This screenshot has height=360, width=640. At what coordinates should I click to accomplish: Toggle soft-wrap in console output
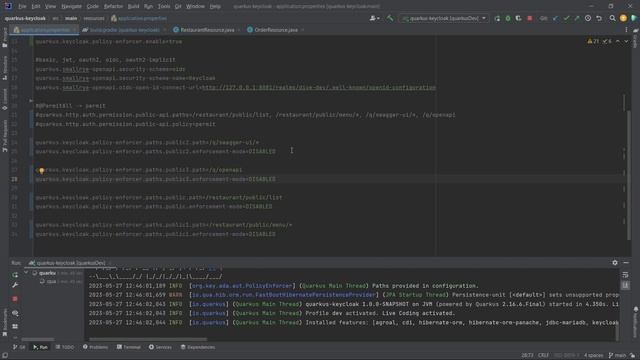pyautogui.click(x=625, y=275)
